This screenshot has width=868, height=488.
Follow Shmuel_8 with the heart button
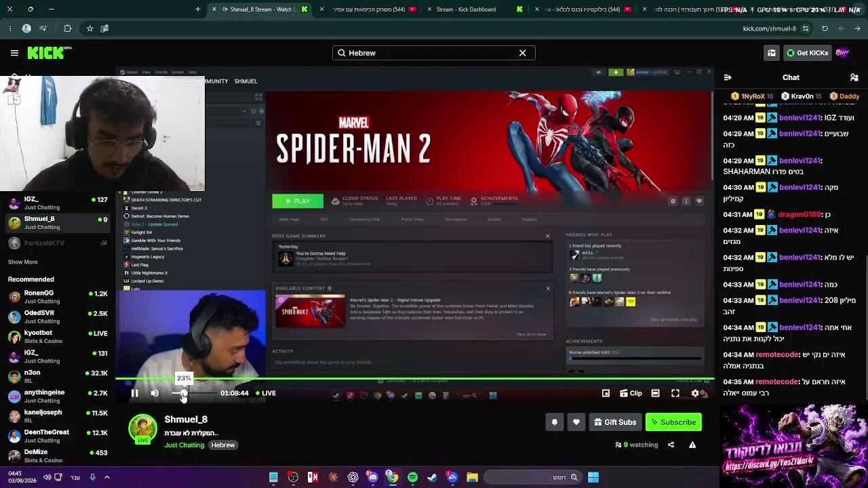click(576, 422)
